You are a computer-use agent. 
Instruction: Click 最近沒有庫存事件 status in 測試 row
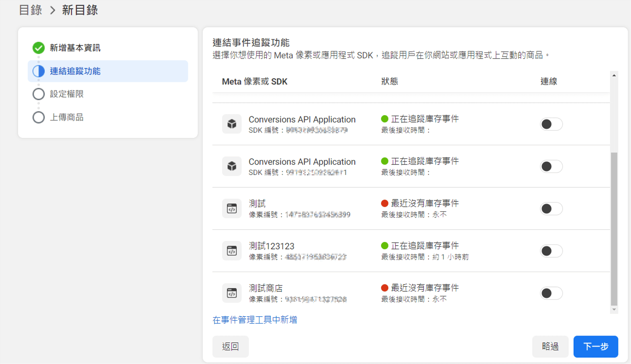click(x=425, y=203)
